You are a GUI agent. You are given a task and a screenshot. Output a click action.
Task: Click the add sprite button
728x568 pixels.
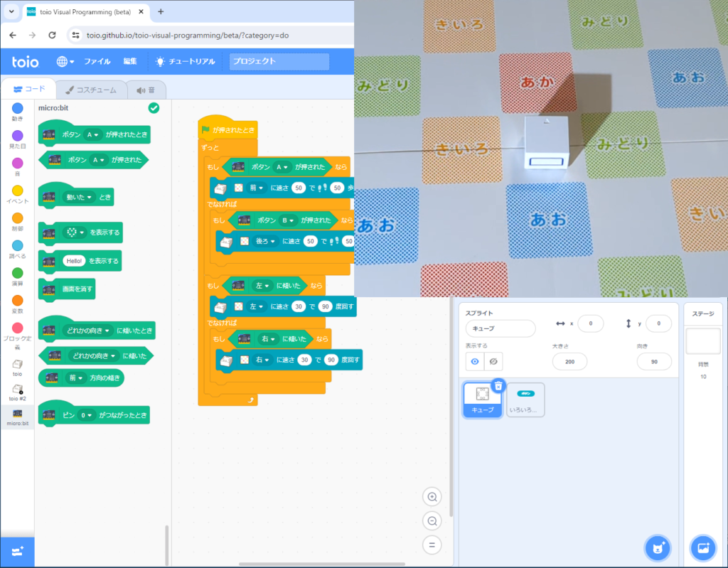pos(657,547)
